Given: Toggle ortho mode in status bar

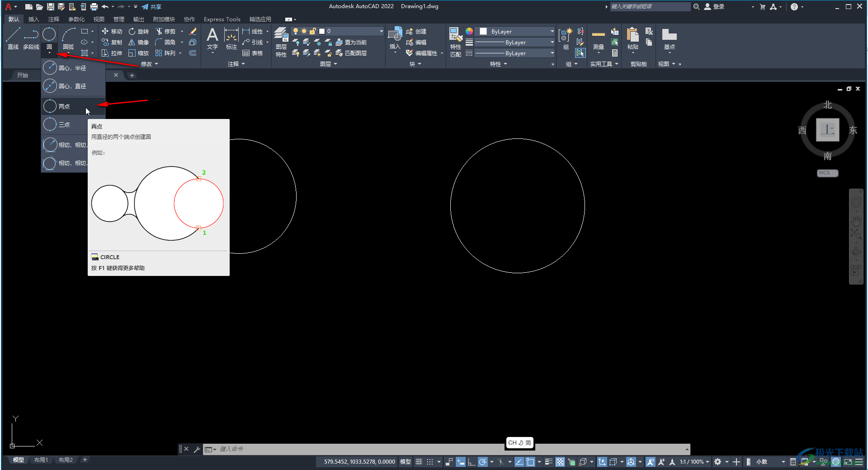Looking at the screenshot, I should pos(471,462).
